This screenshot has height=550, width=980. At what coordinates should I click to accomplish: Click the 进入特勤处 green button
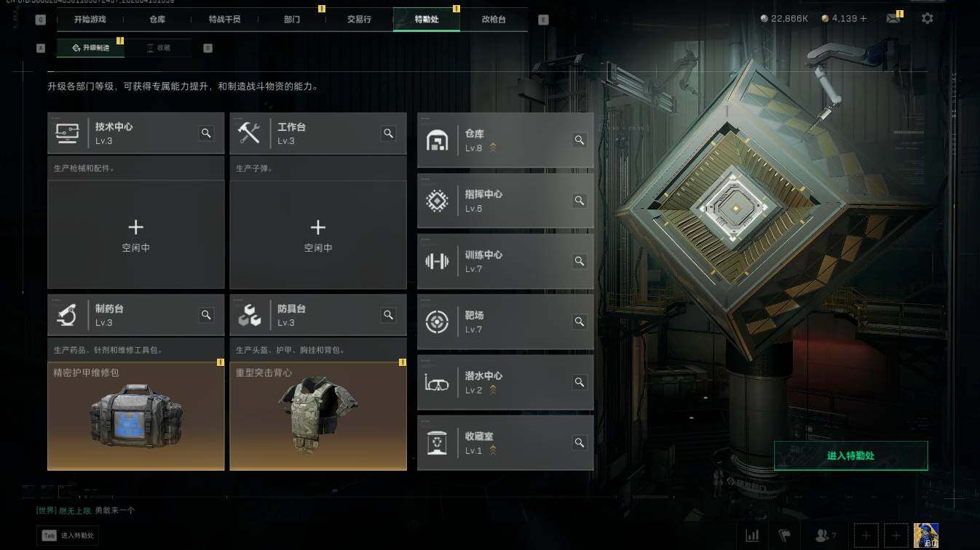click(x=850, y=456)
